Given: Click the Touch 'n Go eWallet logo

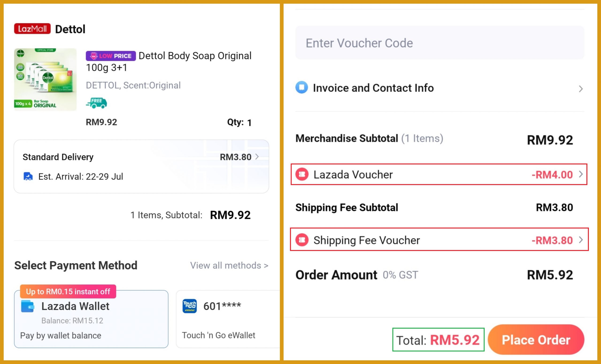Looking at the screenshot, I should 189,306.
